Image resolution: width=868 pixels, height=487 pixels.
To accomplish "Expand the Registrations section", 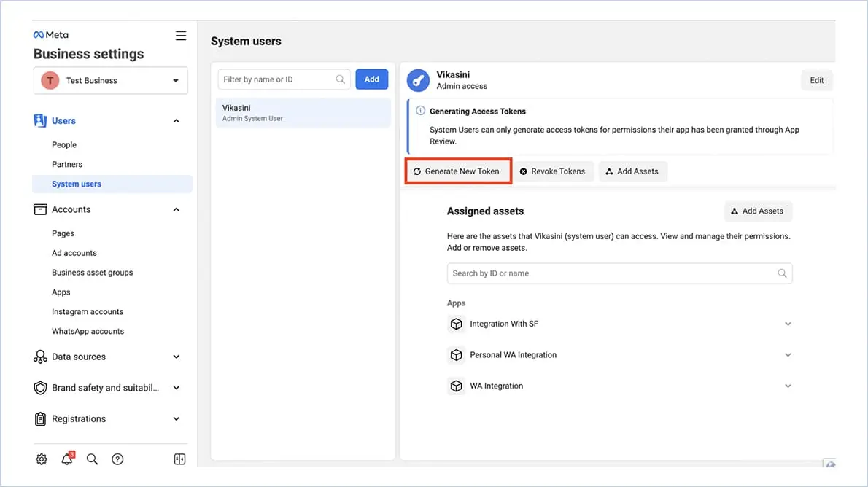I will tap(176, 419).
